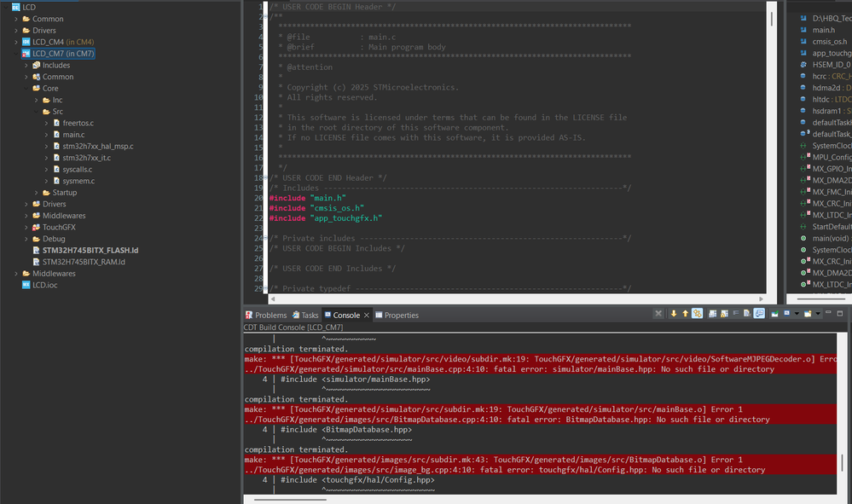Click the hltdc variable icon in outline
852x504 pixels.
coord(803,100)
